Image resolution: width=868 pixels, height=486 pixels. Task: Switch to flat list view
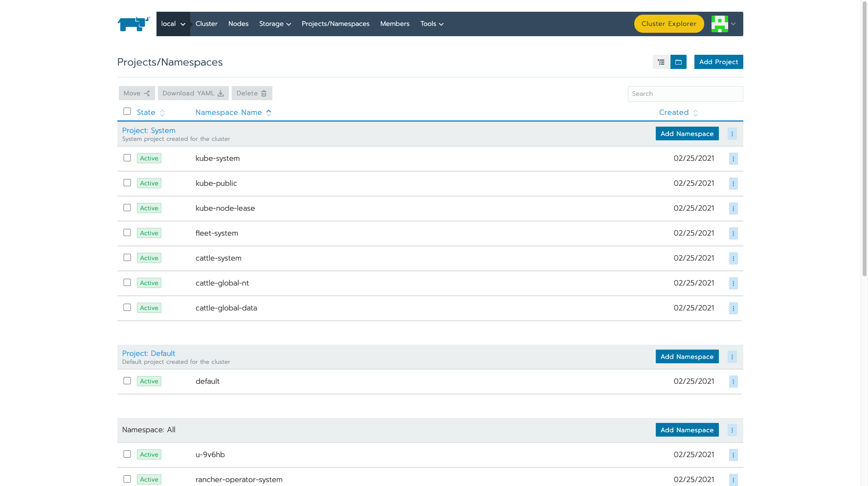(661, 62)
